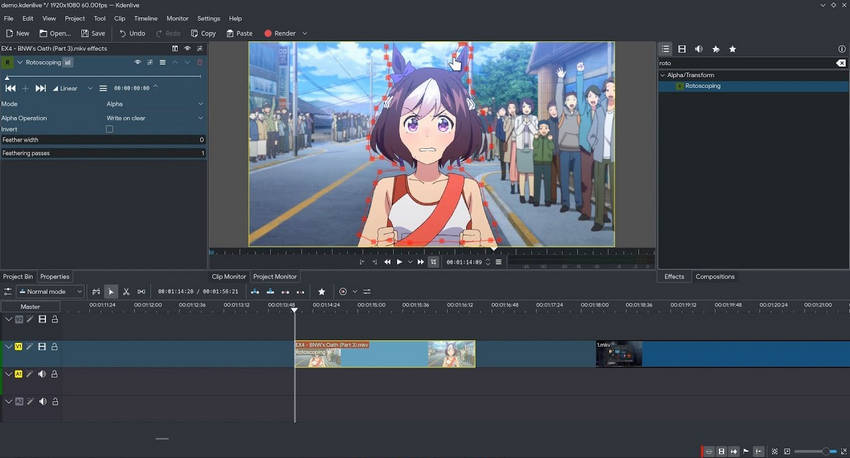The width and height of the screenshot is (850, 458).
Task: Switch to the Compositions tab
Action: point(715,276)
